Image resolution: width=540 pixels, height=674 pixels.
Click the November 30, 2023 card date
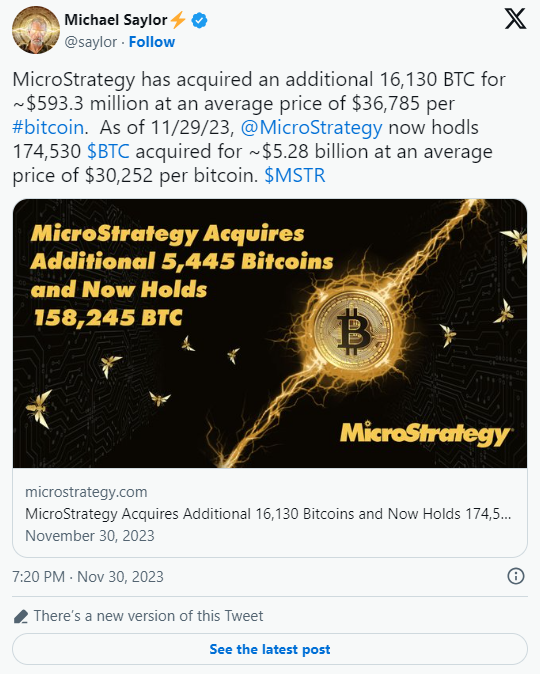coord(90,536)
